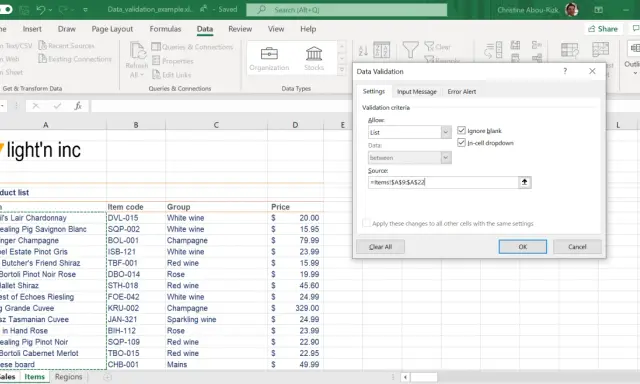640x384 pixels.
Task: Click the Clear filter icon
Action: (x=429, y=46)
